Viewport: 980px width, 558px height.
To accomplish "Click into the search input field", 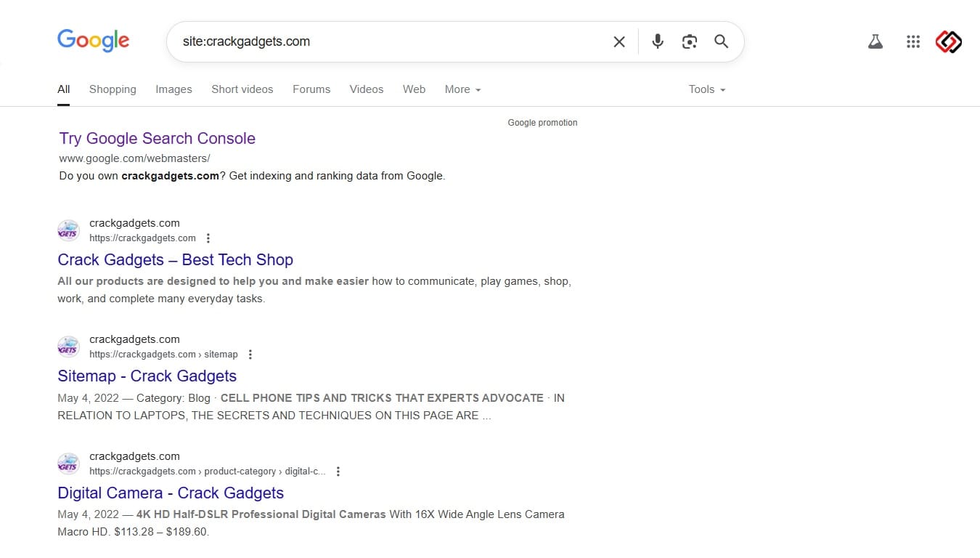I will click(x=385, y=41).
